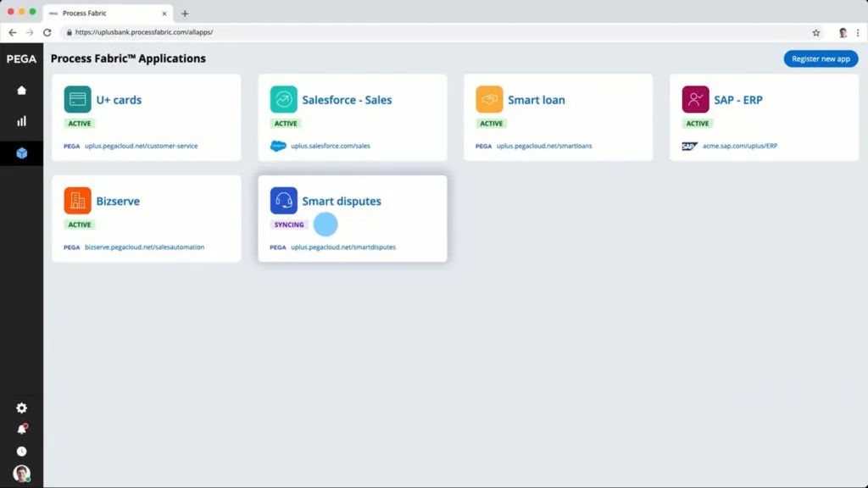Screen dimensions: 868x488
Task: Click ACTIVE badge on SAP - ERP card
Action: 698,124
